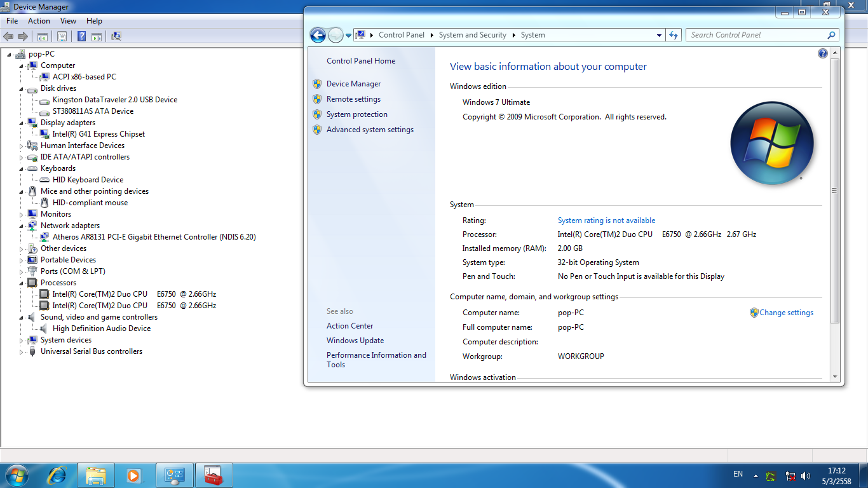Open the System protection link
This screenshot has width=868, height=488.
tap(357, 114)
